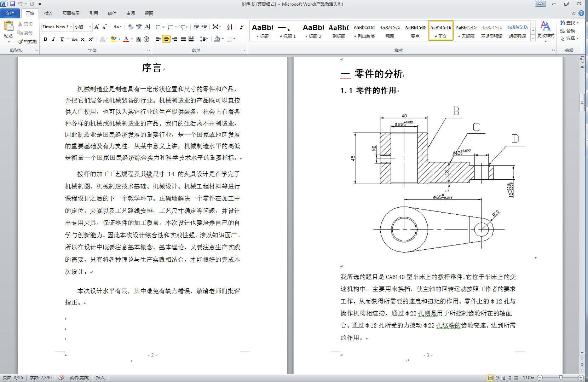Image resolution: width=588 pixels, height=382 pixels.
Task: Apply the 标题 1 heading style
Action: click(x=288, y=30)
